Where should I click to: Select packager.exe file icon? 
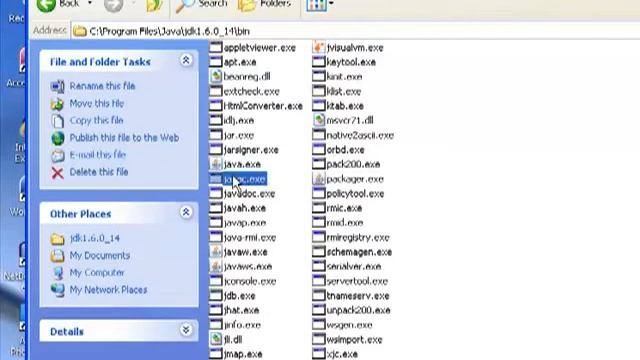coord(318,179)
